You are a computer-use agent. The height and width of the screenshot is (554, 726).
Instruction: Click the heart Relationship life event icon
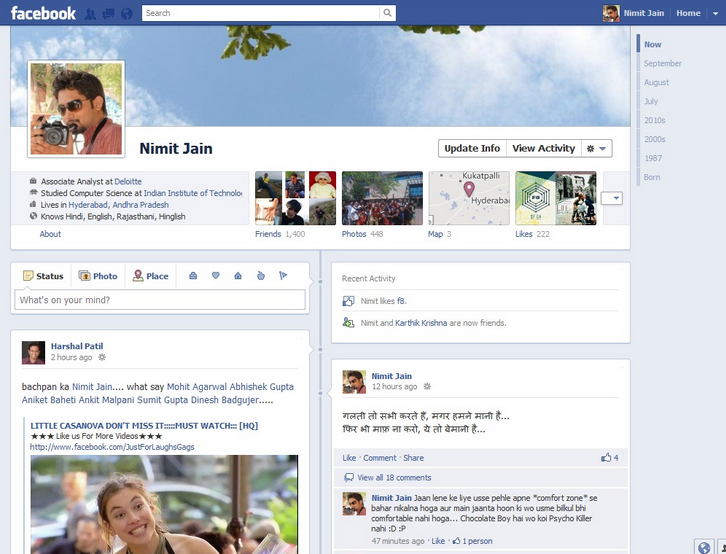click(x=215, y=276)
